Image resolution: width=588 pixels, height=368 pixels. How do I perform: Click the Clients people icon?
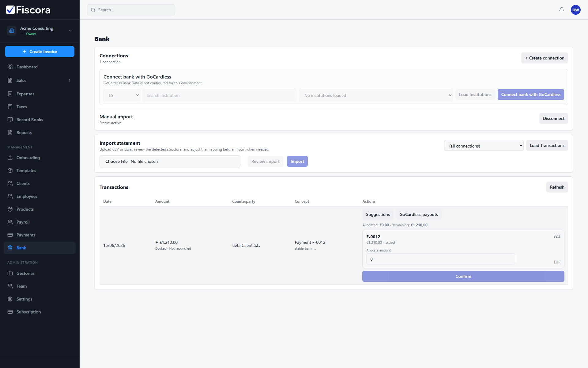pyautogui.click(x=10, y=183)
